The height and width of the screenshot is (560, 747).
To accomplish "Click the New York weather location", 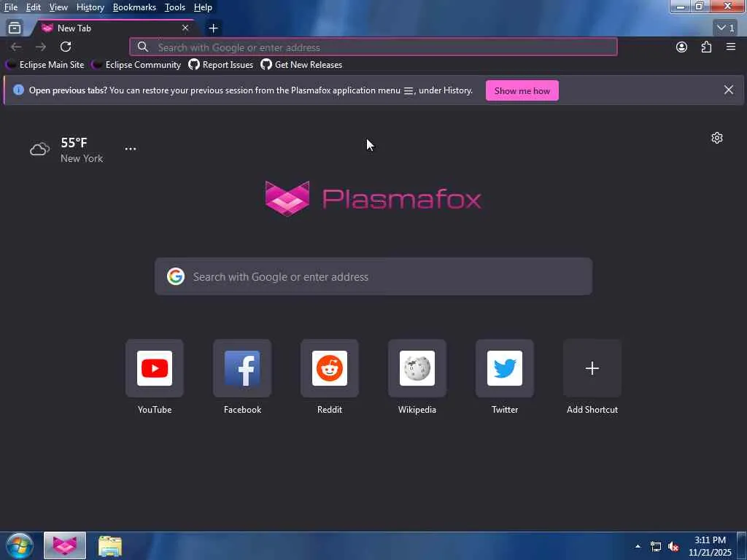I will click(82, 158).
